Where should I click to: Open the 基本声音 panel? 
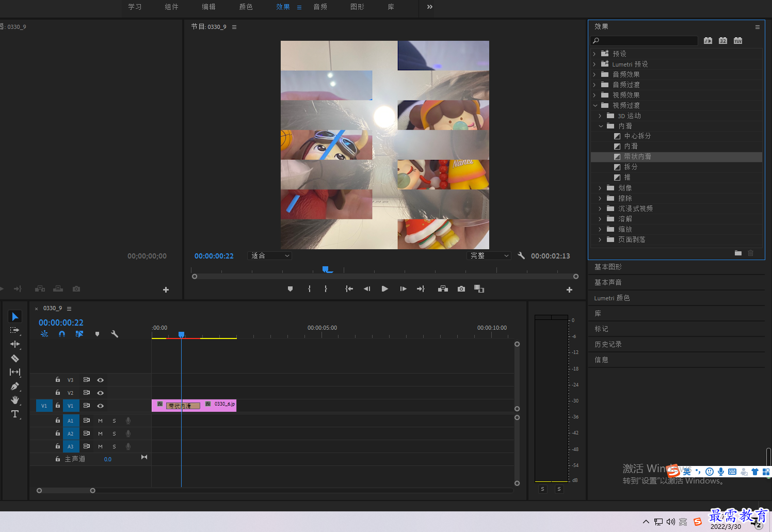tap(608, 282)
